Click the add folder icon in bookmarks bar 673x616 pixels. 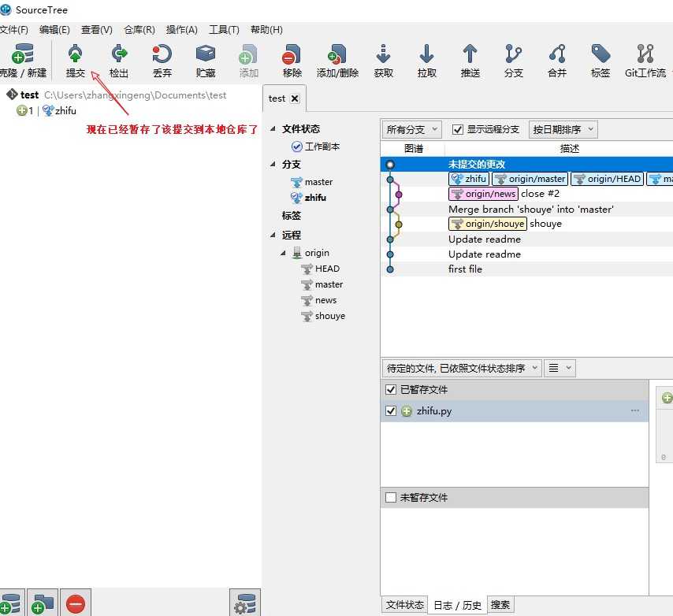point(42,603)
